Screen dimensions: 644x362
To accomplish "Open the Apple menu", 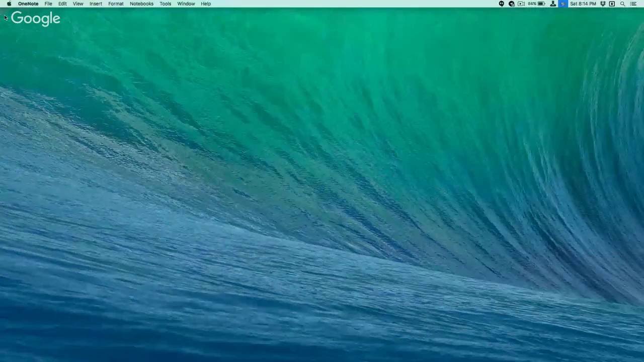I will 9,4.
